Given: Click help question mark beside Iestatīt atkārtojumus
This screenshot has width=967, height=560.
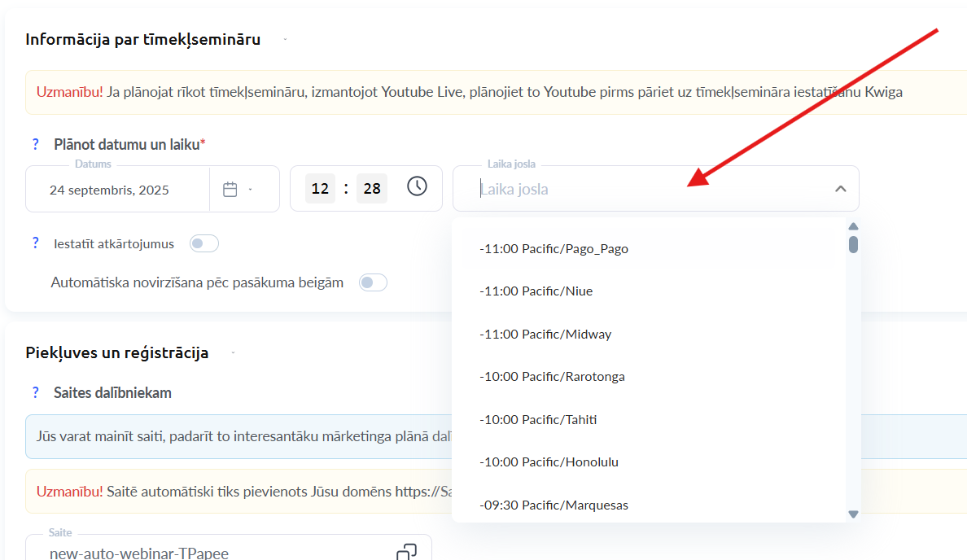Looking at the screenshot, I should [x=36, y=243].
